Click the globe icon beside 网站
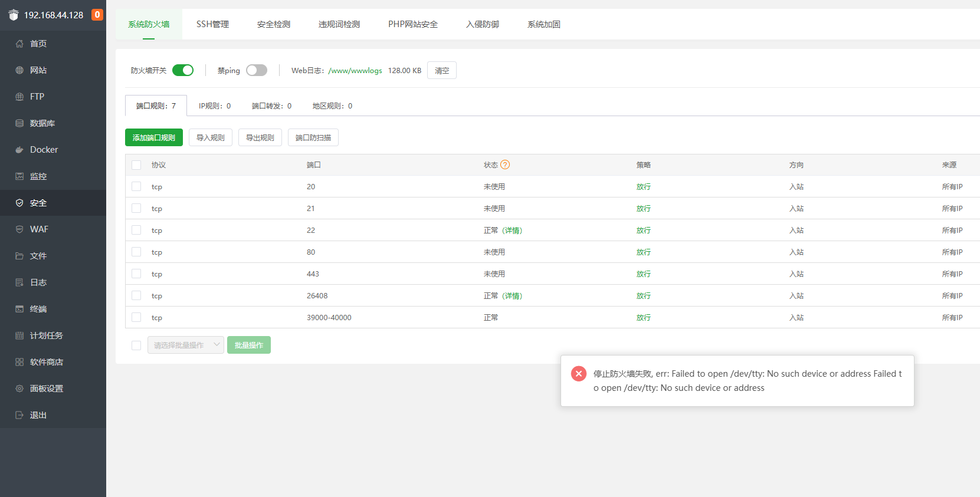This screenshot has width=980, height=497. 19,70
